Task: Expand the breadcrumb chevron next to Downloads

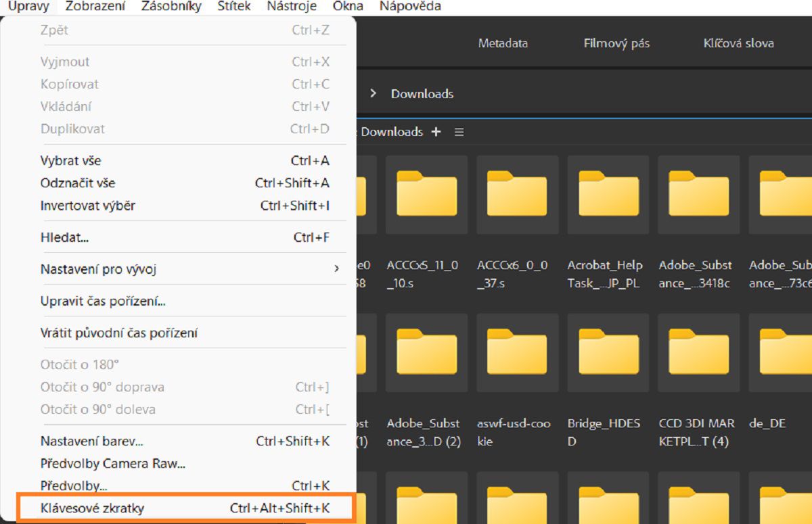Action: click(x=373, y=94)
